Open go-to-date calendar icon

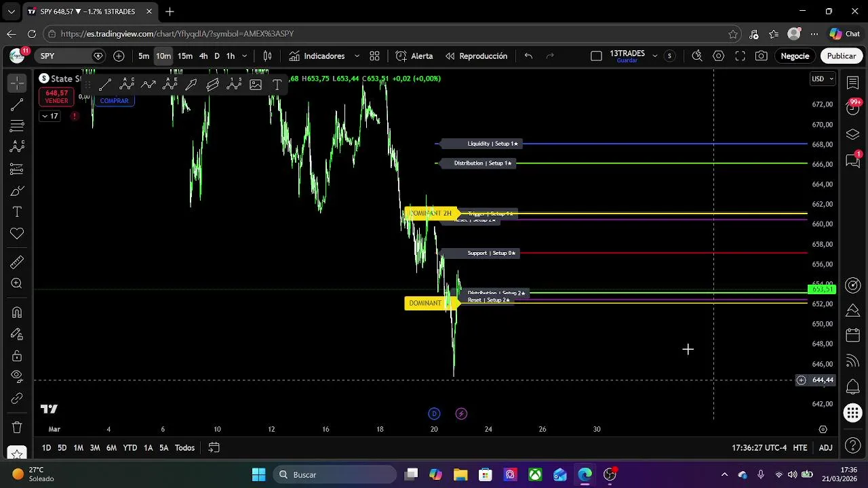click(x=214, y=448)
